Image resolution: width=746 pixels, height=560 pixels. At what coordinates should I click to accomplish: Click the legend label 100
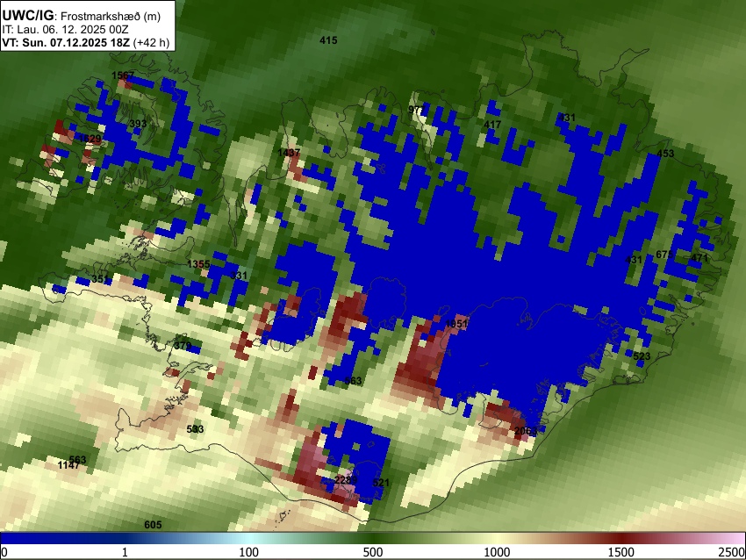point(248,552)
